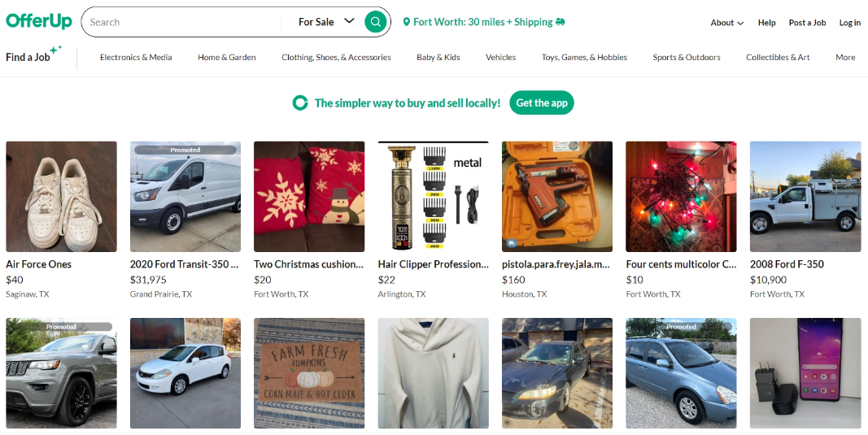Viewport: 868px width, 435px height.
Task: Open the Air Force Ones listing photo
Action: pos(61,197)
